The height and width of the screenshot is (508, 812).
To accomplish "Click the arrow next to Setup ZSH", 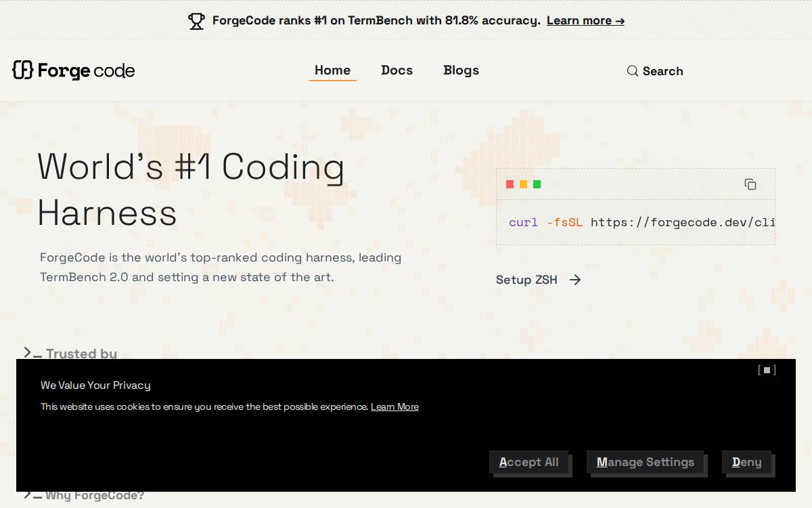I will [575, 280].
